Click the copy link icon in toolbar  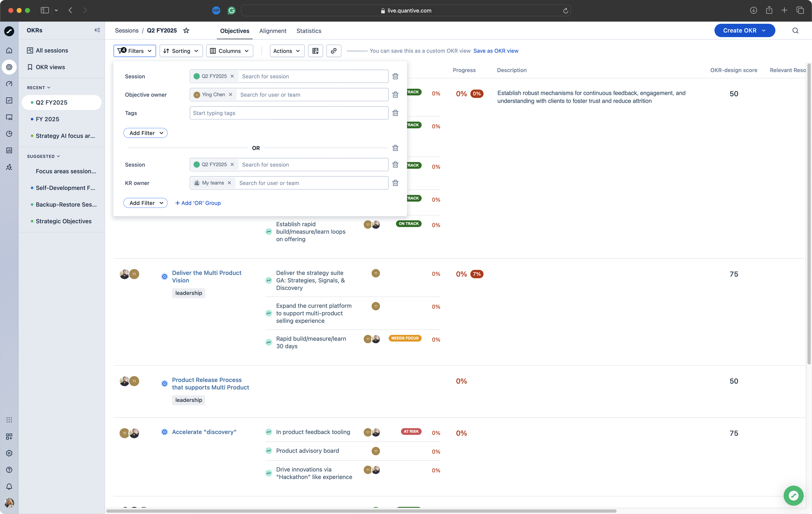pyautogui.click(x=334, y=51)
